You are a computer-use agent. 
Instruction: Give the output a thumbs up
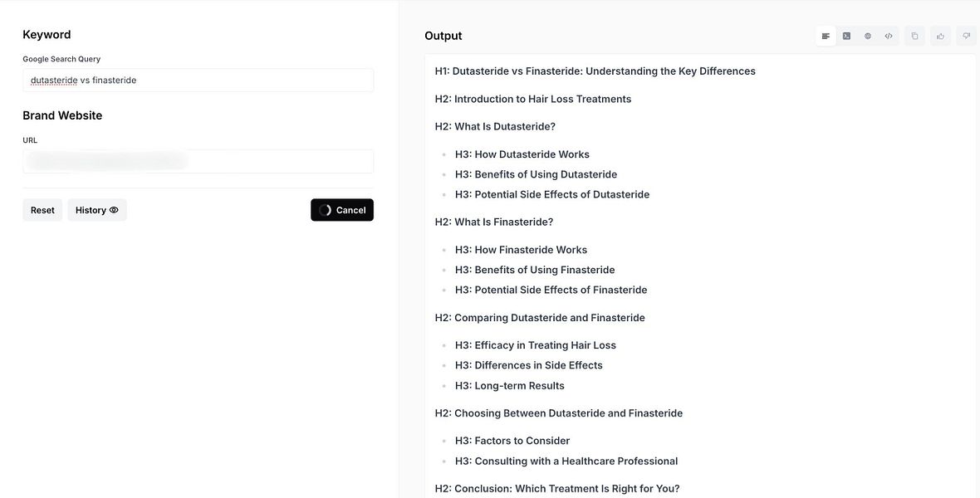tap(941, 37)
